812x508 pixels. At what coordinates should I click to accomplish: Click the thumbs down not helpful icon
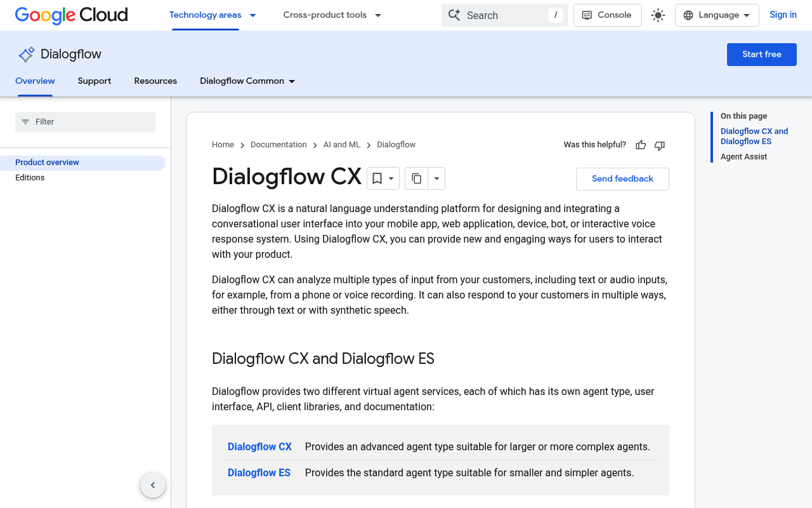[x=660, y=145]
